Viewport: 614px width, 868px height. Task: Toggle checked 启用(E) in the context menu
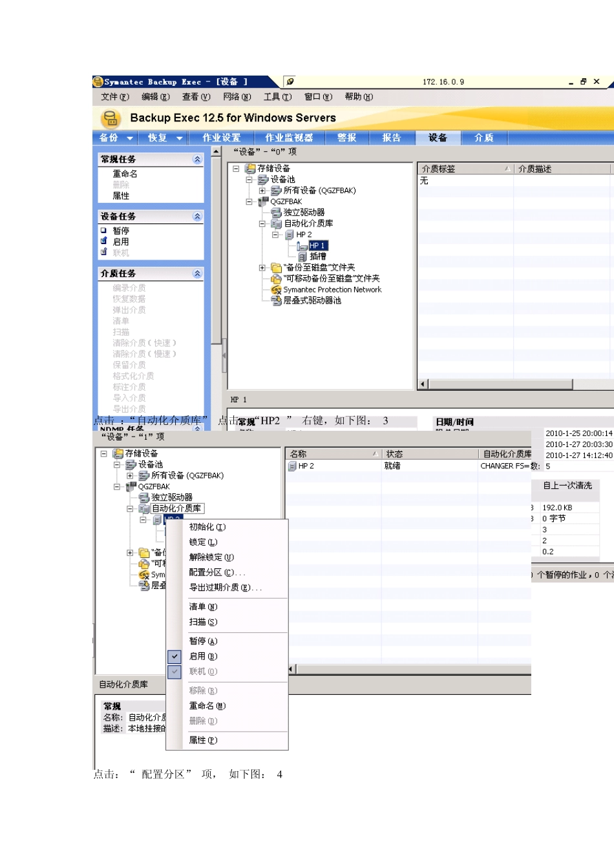click(x=175, y=656)
